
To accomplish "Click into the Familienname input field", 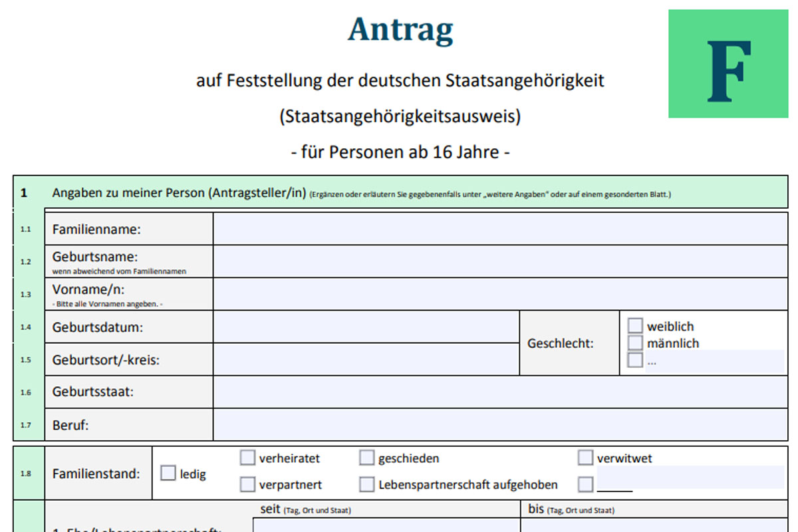I will coord(500,229).
